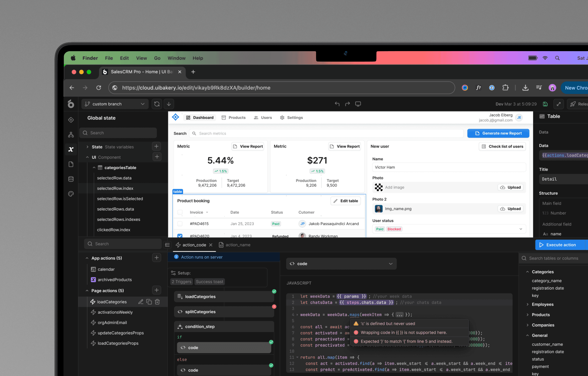Open the code step type dropdown
This screenshot has width=588, height=376.
point(341,264)
